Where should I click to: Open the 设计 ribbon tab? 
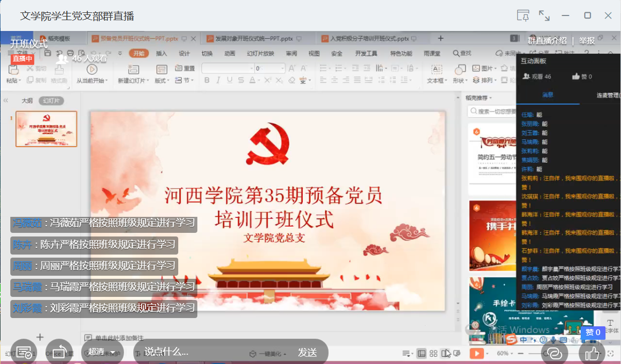[x=184, y=53]
